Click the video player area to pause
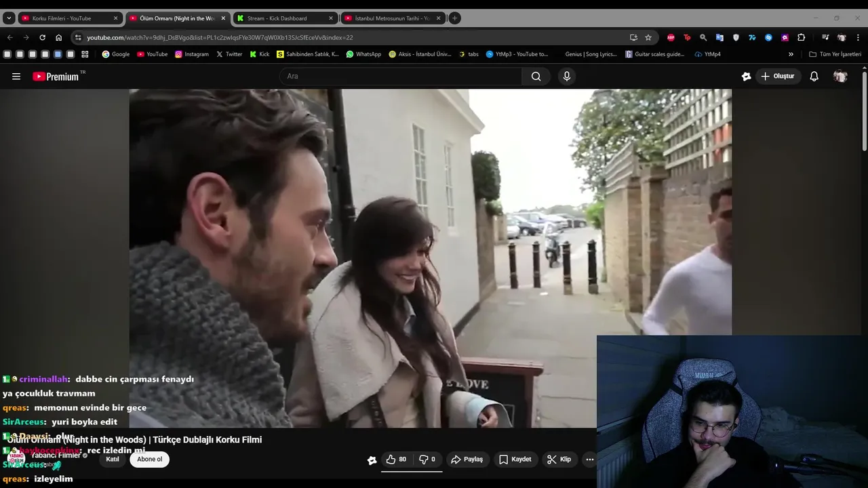Image resolution: width=868 pixels, height=488 pixels. [x=430, y=258]
